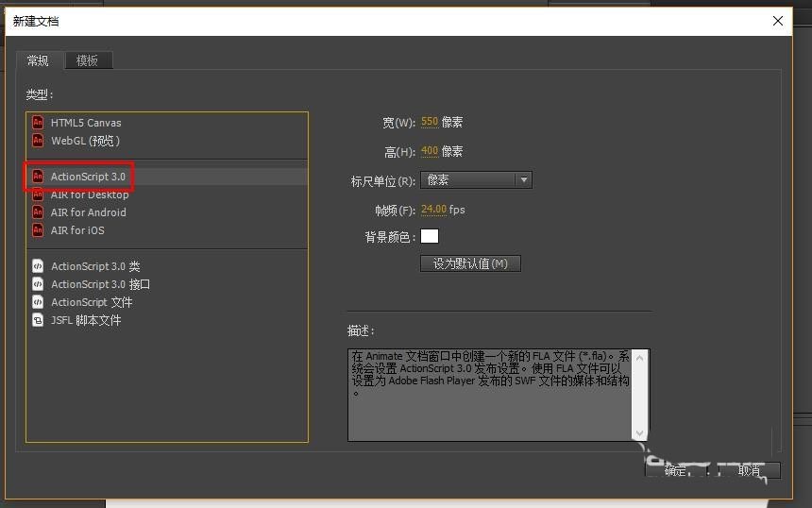Switch to the 模板 tab
Image resolution: width=812 pixels, height=508 pixels.
click(88, 60)
